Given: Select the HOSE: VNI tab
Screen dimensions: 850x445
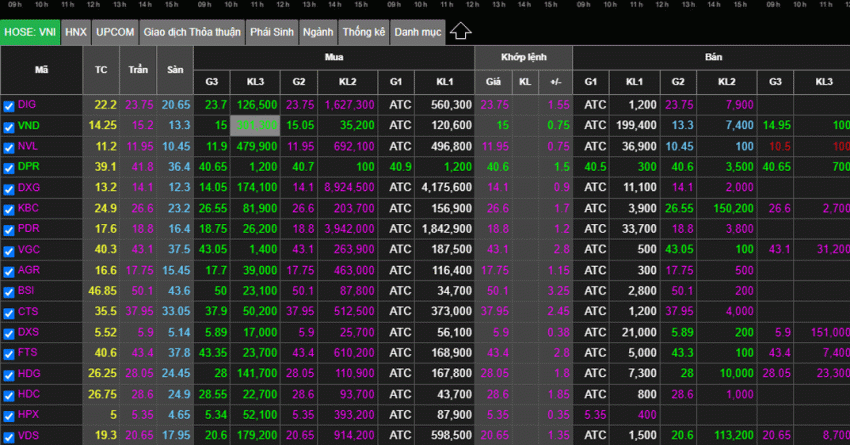Looking at the screenshot, I should pos(30,32).
